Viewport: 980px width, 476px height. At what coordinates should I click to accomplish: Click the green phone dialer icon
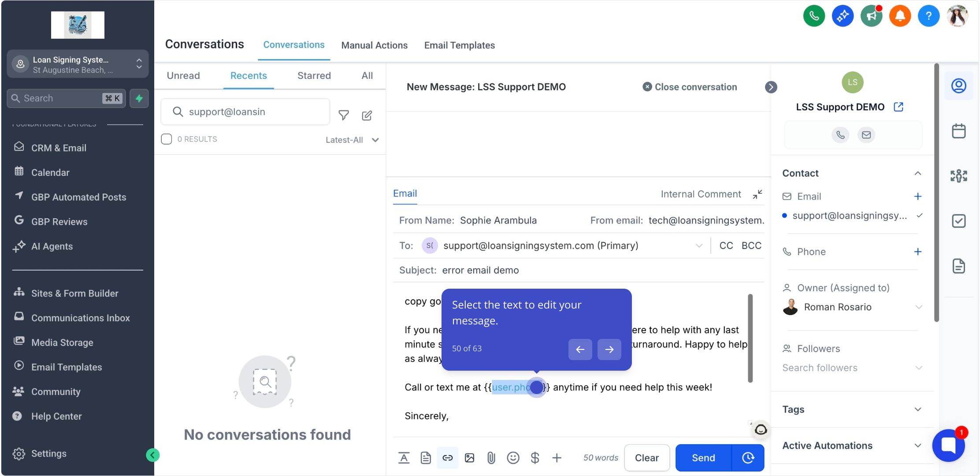pyautogui.click(x=814, y=16)
